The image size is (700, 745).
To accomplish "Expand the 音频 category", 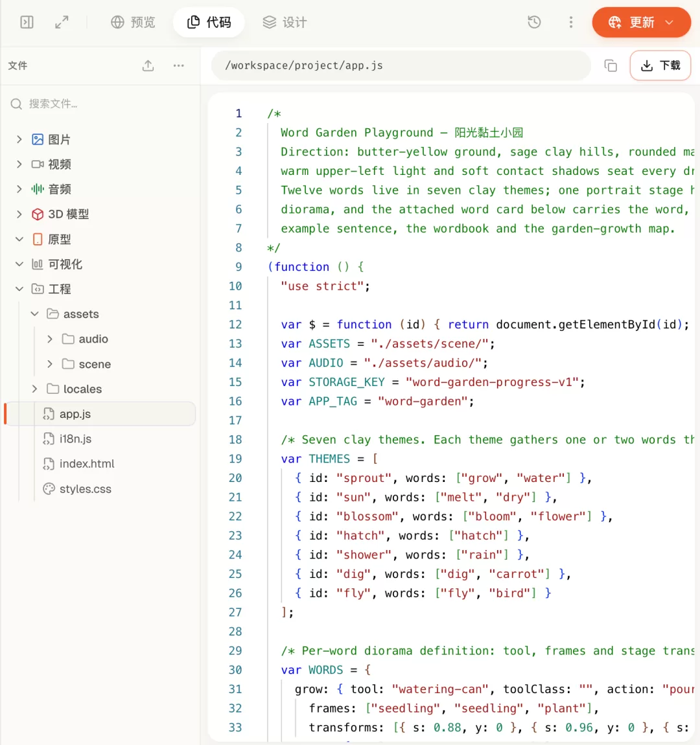I will point(19,189).
